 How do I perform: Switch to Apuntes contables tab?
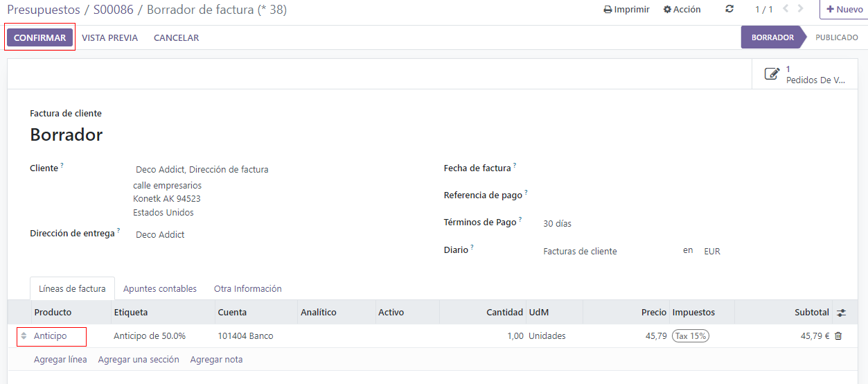coord(160,289)
